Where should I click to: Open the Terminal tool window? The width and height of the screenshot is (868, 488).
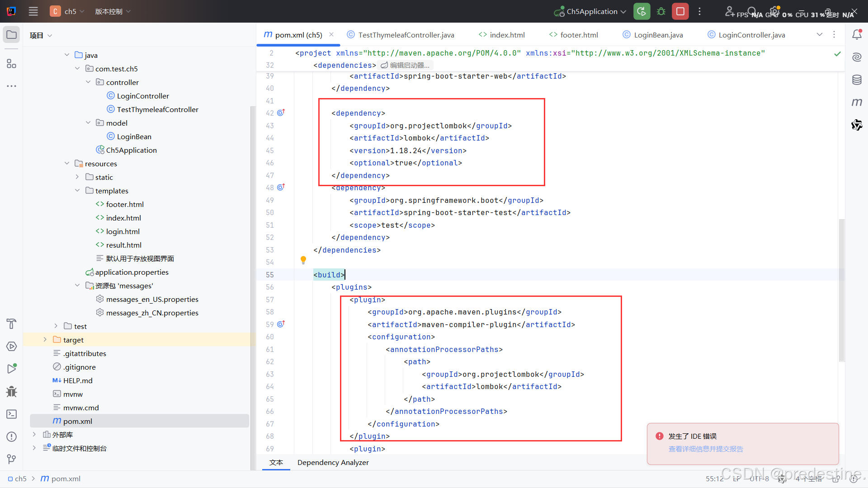click(x=12, y=414)
